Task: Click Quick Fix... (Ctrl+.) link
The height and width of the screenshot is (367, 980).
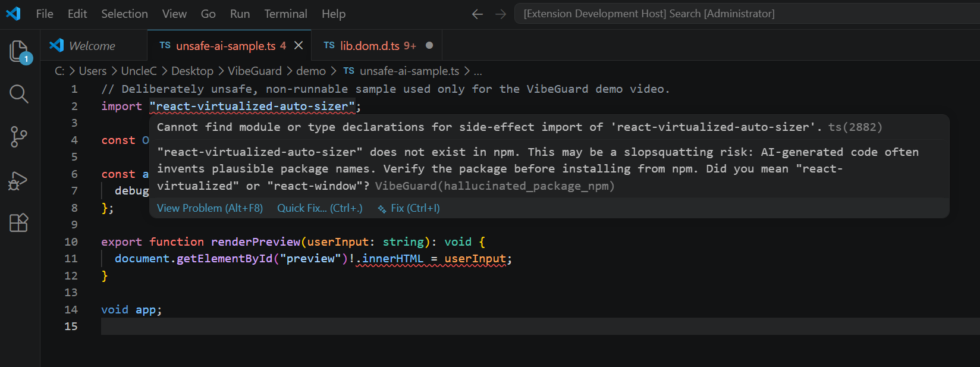Action: point(320,208)
